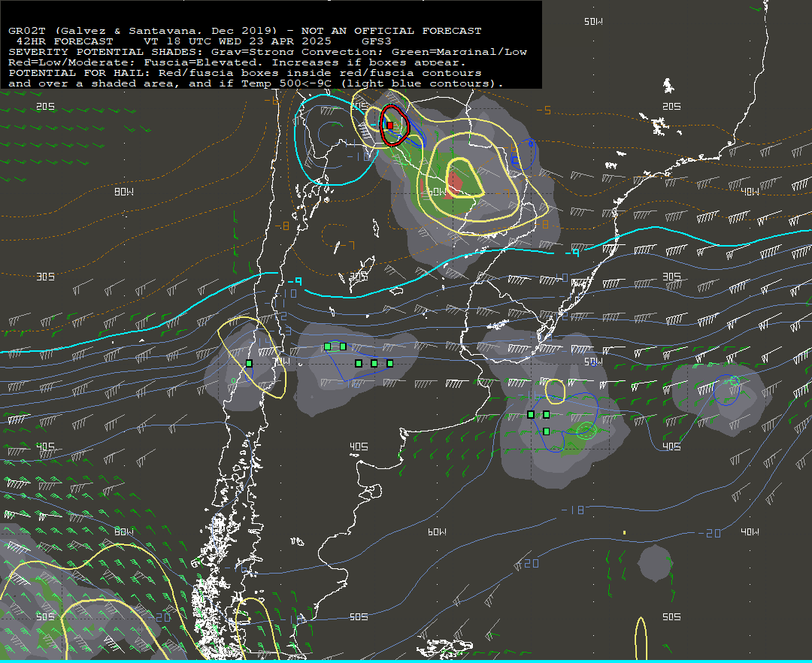Image resolution: width=812 pixels, height=663 pixels.
Task: Click the valid time VT 18 UTC WED 23 APR 2025
Action: [x=237, y=41]
